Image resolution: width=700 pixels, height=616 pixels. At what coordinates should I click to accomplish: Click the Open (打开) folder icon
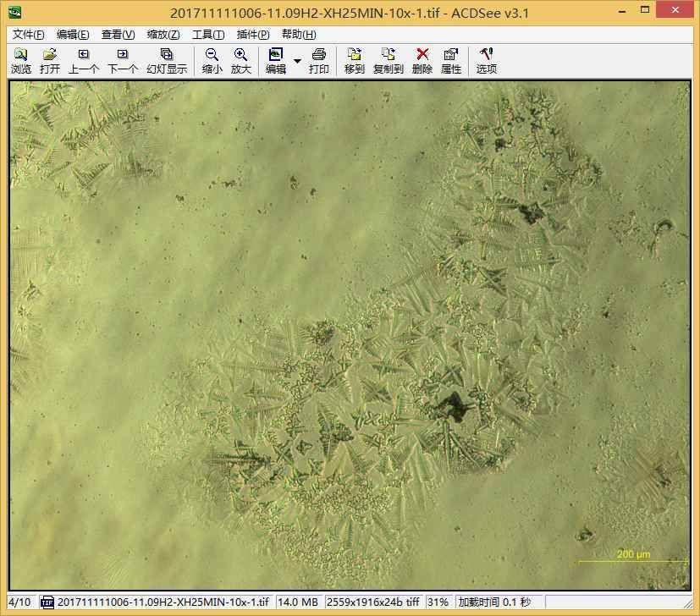pyautogui.click(x=50, y=61)
